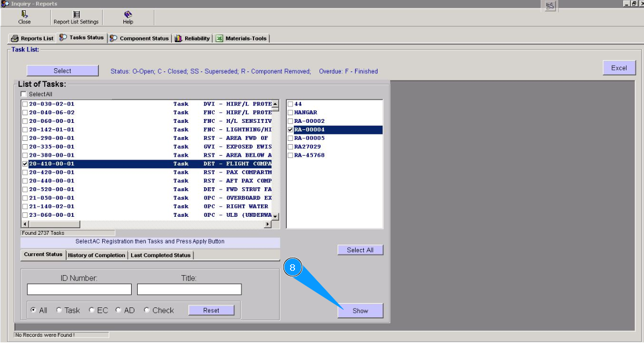Open the Last Completed Status tab

point(161,255)
